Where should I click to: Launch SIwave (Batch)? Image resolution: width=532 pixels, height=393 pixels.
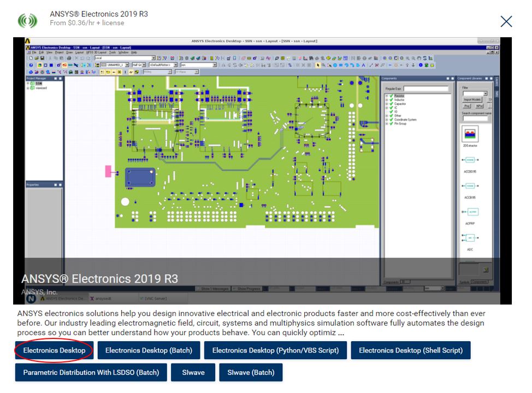pyautogui.click(x=251, y=372)
